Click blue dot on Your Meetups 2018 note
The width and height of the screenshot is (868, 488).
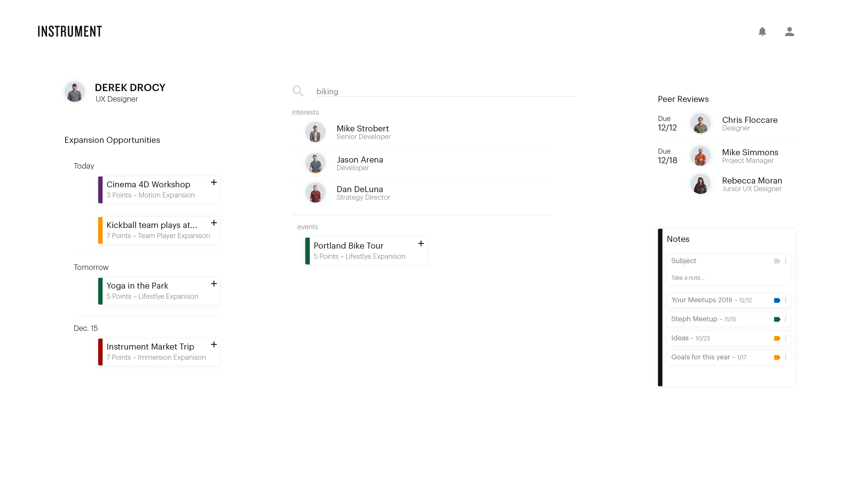click(777, 300)
